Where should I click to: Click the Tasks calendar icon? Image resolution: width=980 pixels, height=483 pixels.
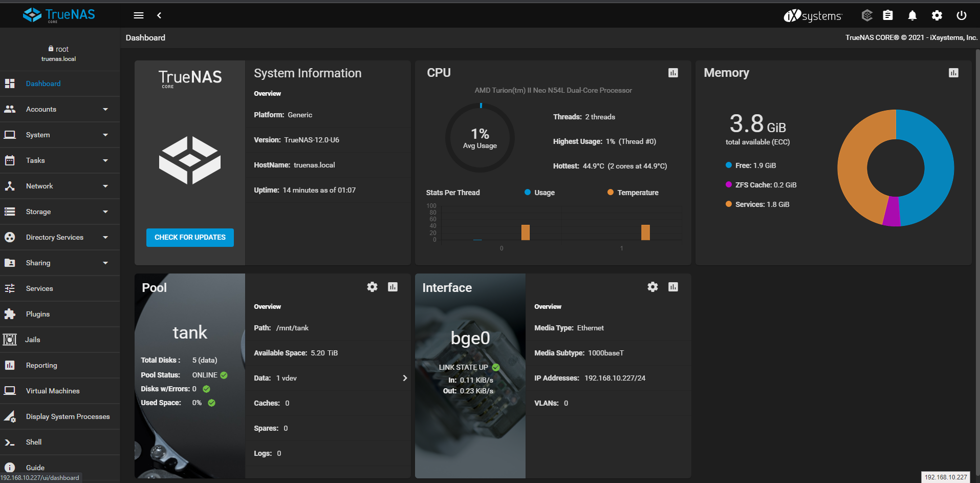click(x=10, y=160)
